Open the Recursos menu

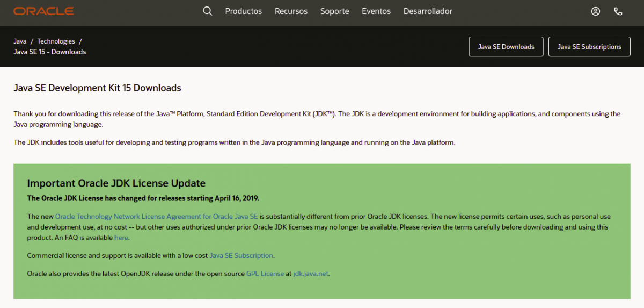pyautogui.click(x=291, y=11)
